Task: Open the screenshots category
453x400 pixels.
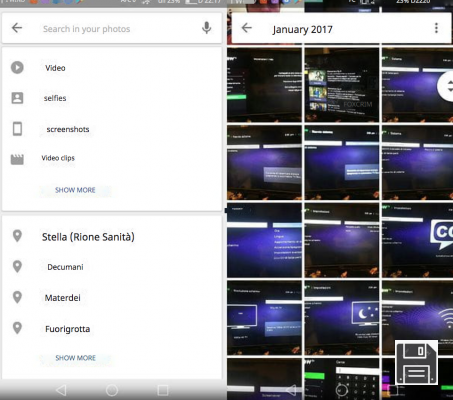Action: (112, 129)
